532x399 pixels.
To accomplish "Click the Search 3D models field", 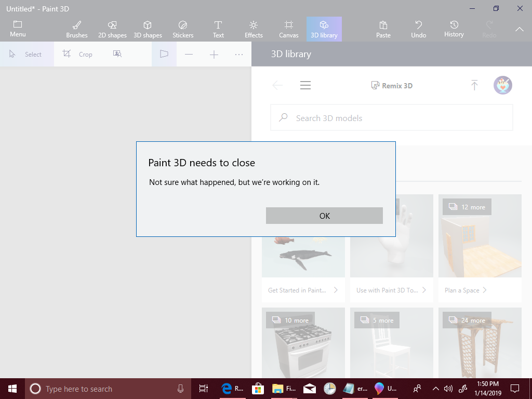I will point(392,118).
